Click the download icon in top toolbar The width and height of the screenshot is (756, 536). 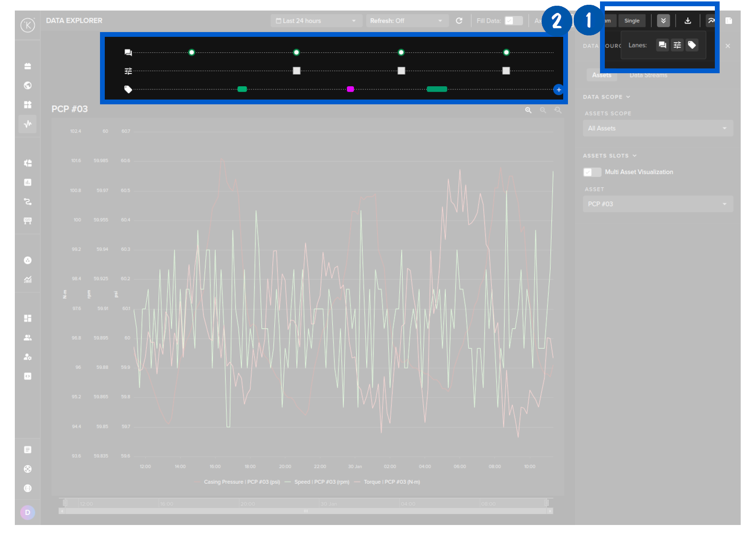coord(688,21)
